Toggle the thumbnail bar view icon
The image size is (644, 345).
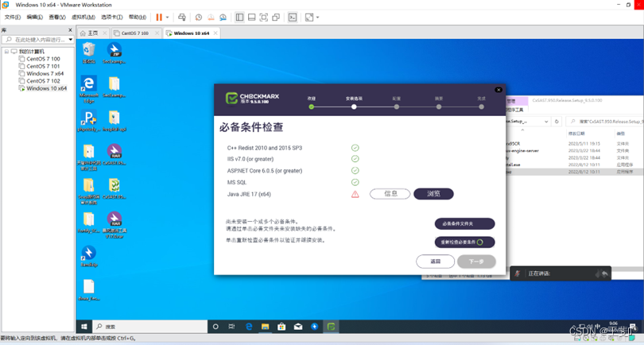point(252,17)
